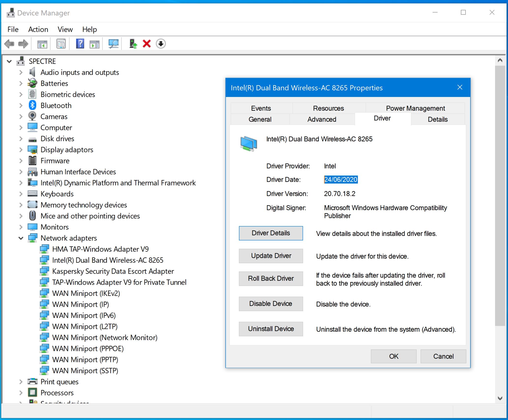
Task: Click the Scan for hardware changes icon
Action: (113, 44)
